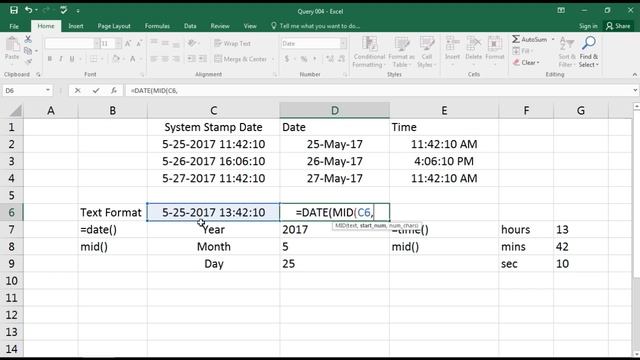
Task: Click the Accounting dollar format icon
Action: 287,59
